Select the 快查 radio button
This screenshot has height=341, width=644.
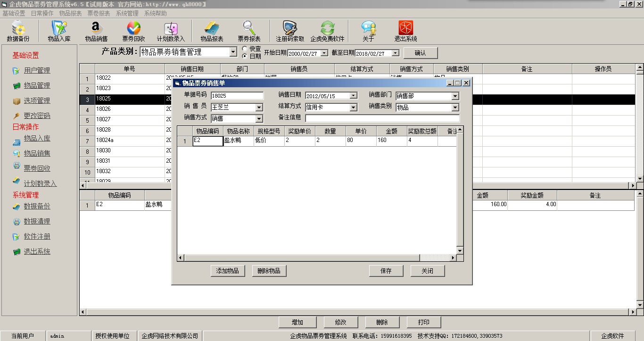[245, 49]
